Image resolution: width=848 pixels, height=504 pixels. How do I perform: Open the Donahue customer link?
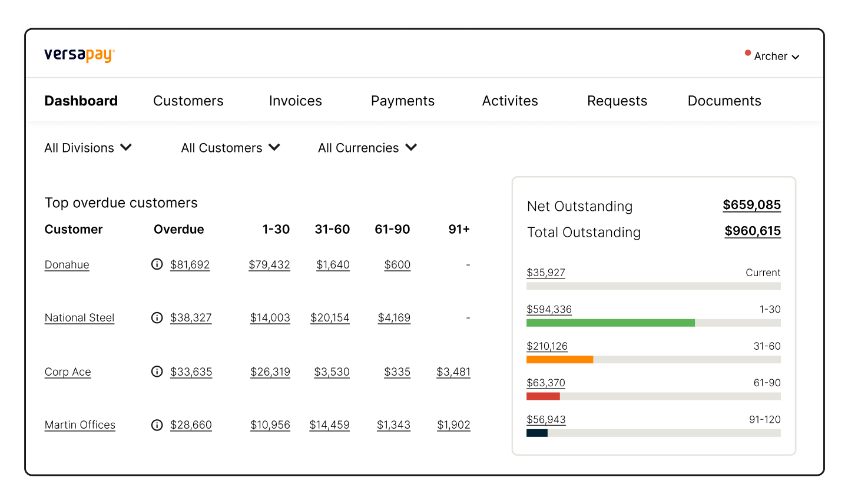67,265
